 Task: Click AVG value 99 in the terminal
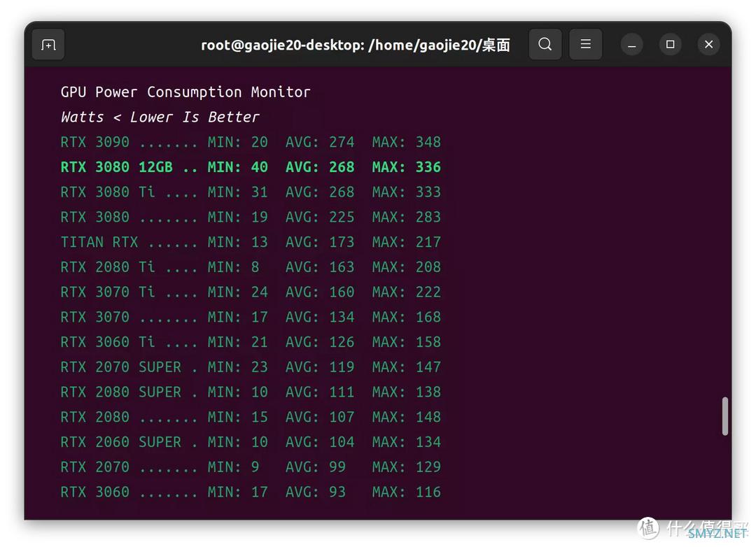click(337, 467)
